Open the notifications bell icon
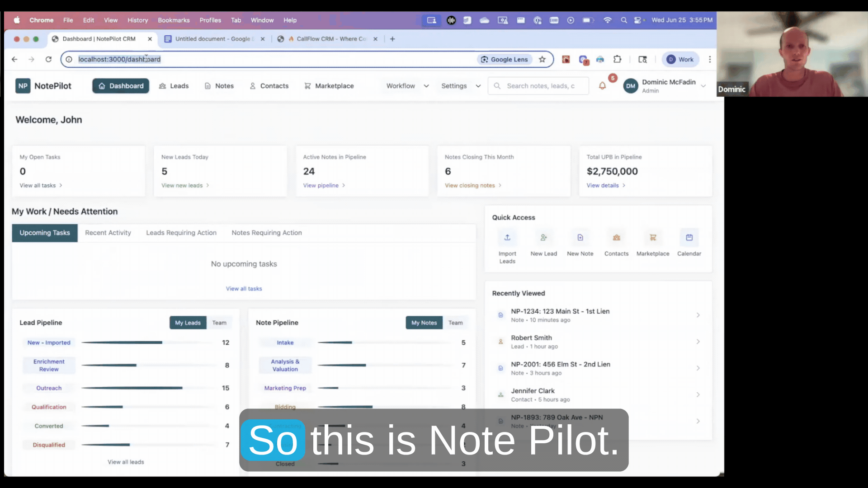 (602, 86)
